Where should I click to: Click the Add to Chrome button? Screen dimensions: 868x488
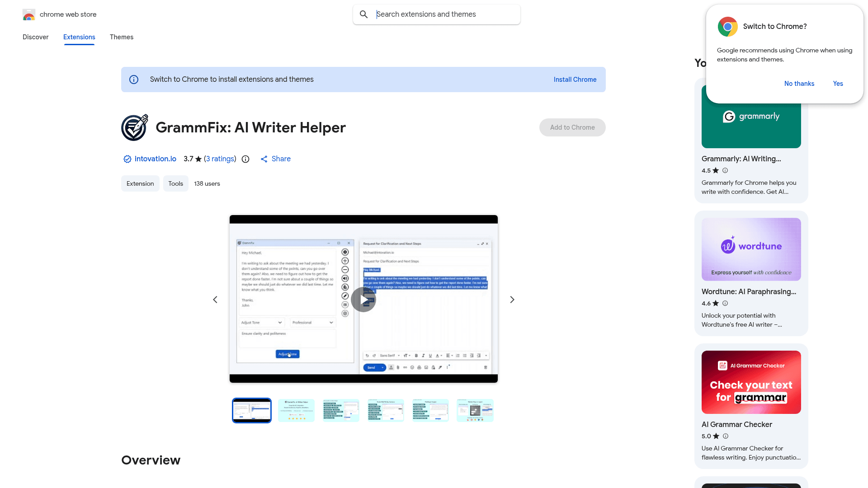point(572,127)
